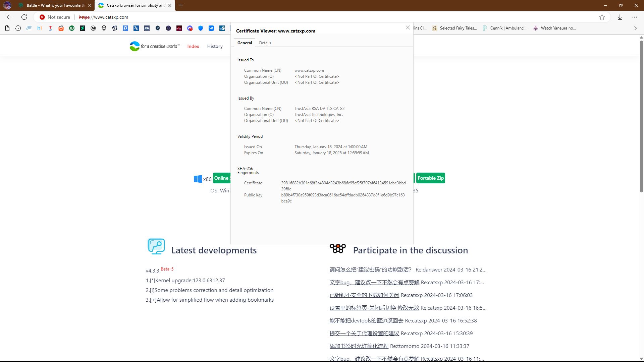The height and width of the screenshot is (362, 644).
Task: Open the downloads icon in the toolbar
Action: 620,17
